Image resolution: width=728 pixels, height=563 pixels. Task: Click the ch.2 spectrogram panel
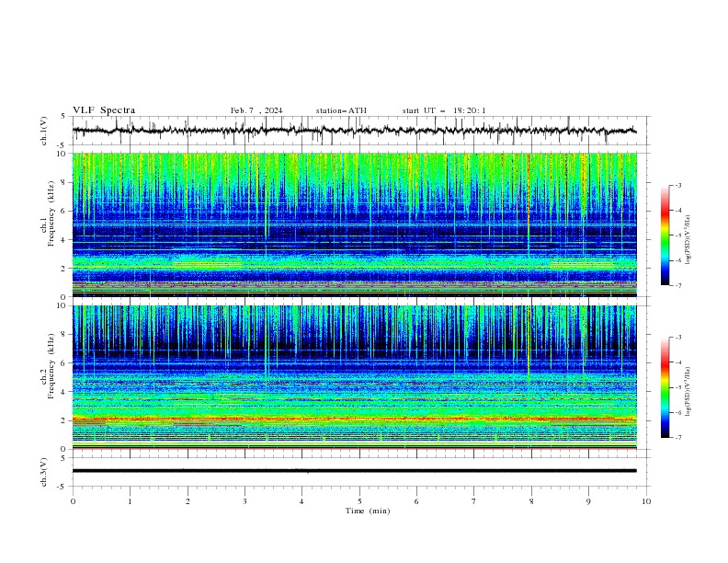click(x=354, y=377)
